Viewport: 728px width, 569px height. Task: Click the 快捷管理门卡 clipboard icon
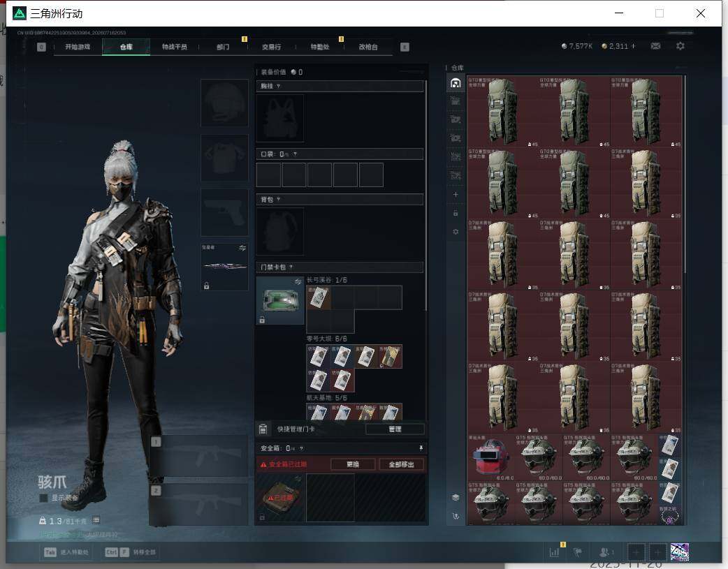[x=263, y=429]
